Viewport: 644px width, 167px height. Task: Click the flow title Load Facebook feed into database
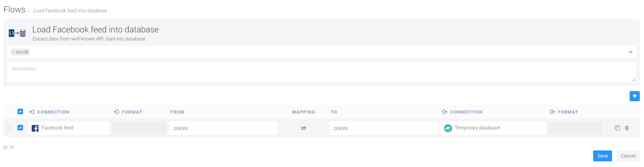[96, 30]
